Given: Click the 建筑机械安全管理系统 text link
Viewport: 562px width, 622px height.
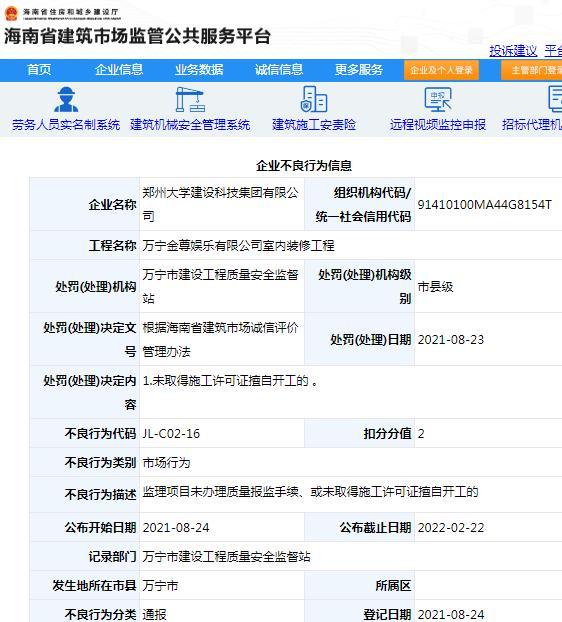Looking at the screenshot, I should coord(190,125).
